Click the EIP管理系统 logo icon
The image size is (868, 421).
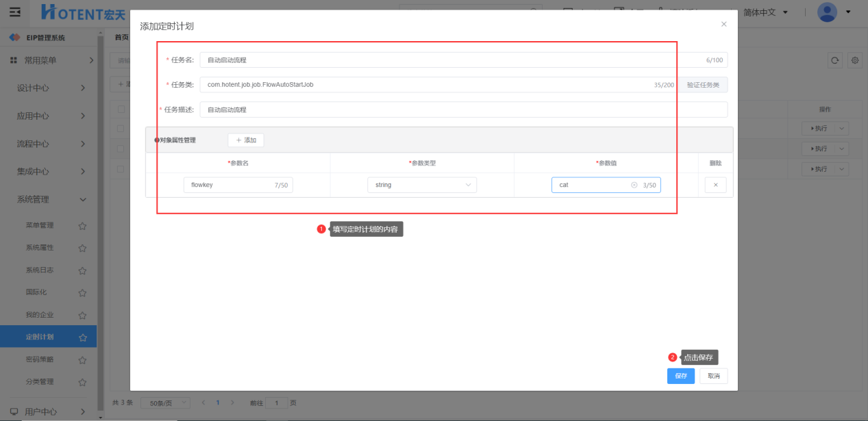[14, 38]
